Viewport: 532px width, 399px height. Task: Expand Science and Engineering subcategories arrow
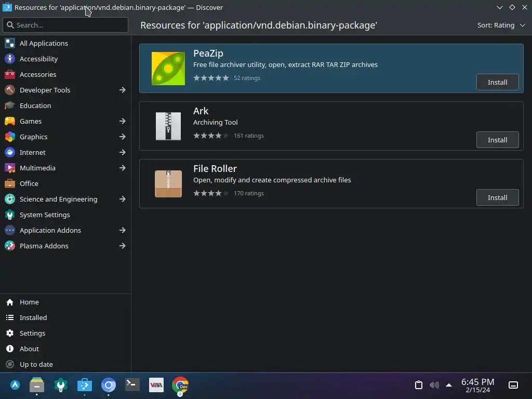click(123, 199)
